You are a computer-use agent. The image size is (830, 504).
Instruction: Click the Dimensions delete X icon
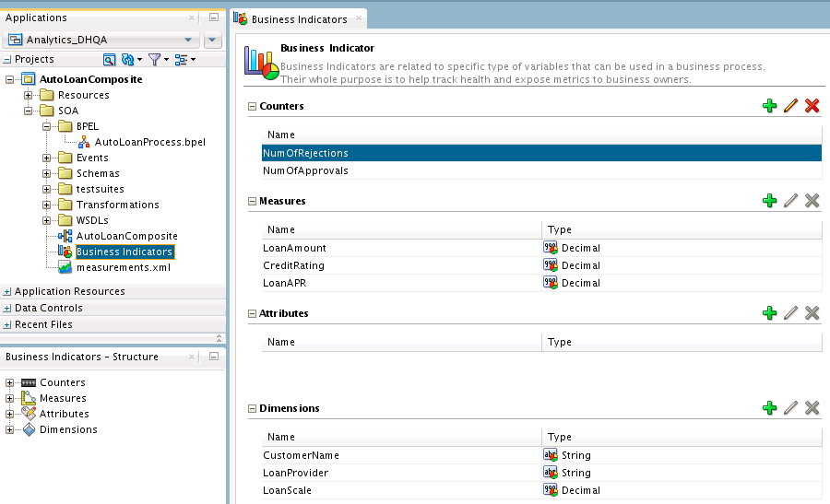point(812,408)
